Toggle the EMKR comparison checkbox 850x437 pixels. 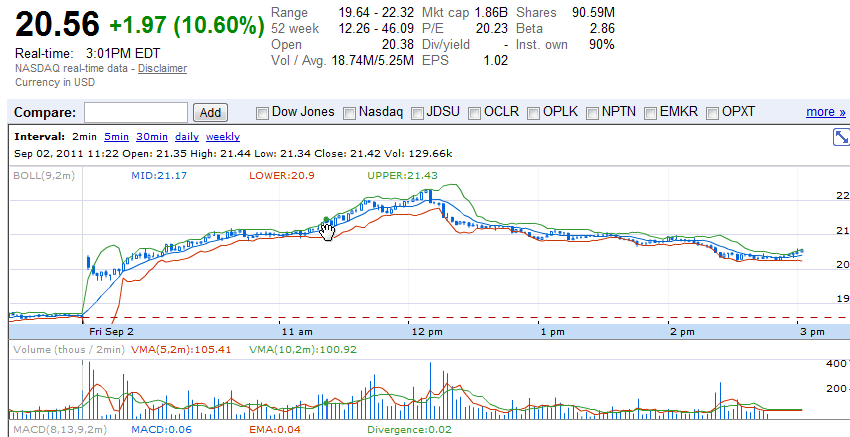pyautogui.click(x=650, y=113)
